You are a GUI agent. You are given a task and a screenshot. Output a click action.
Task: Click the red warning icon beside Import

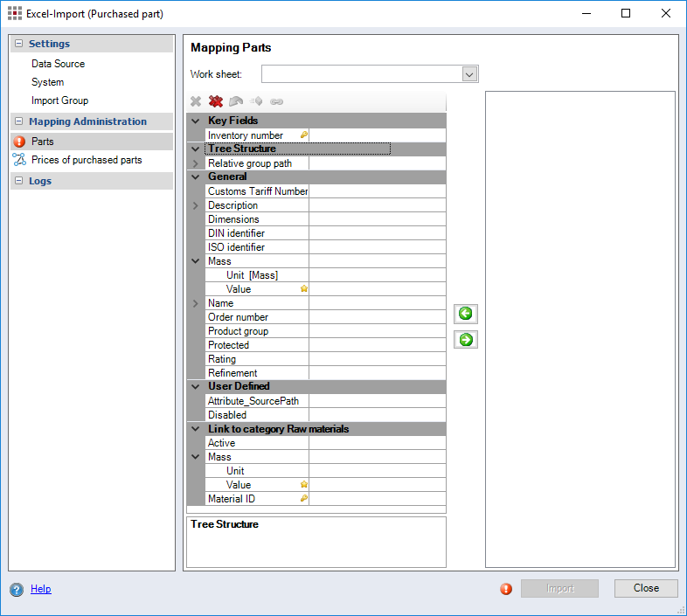point(506,589)
